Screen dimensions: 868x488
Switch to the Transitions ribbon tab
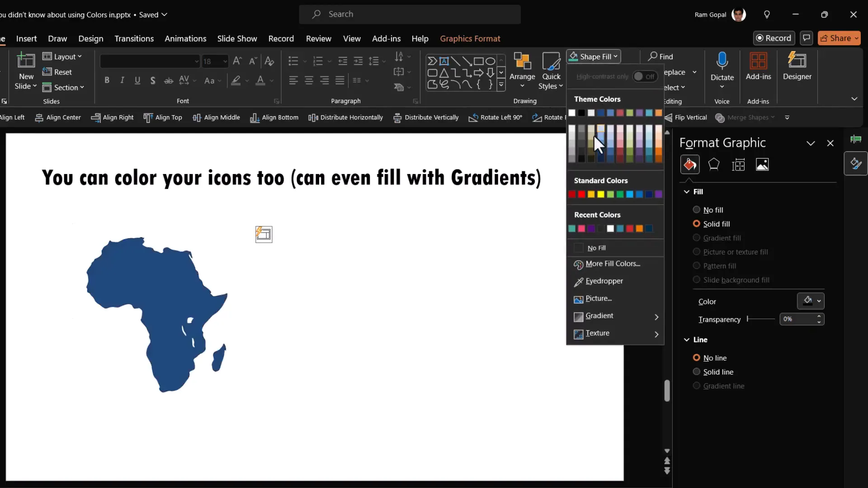[134, 38]
